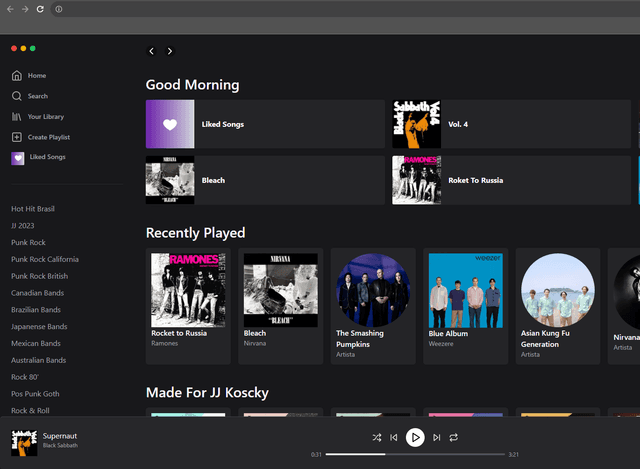This screenshot has height=469, width=640.
Task: Open the Brazilian Bands playlist
Action: point(36,310)
